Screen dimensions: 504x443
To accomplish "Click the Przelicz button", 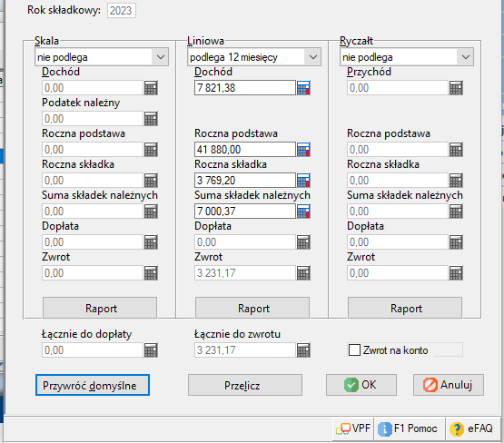I will point(245,385).
